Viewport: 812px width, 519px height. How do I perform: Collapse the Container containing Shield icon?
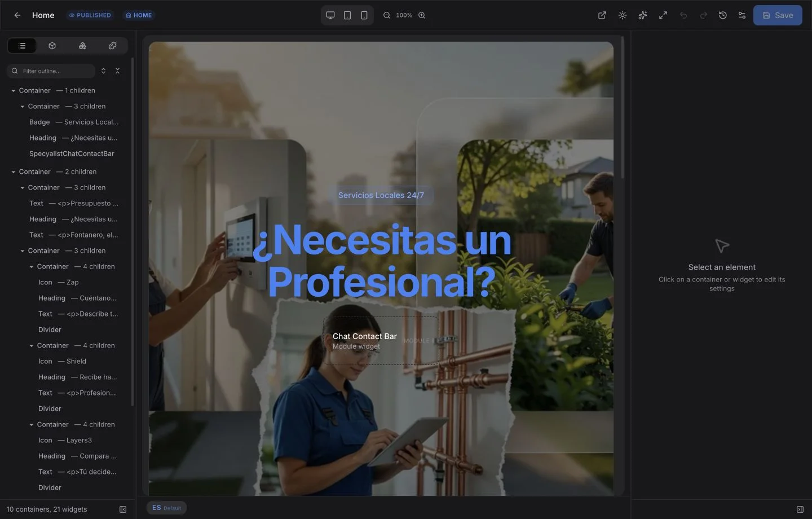click(x=32, y=346)
